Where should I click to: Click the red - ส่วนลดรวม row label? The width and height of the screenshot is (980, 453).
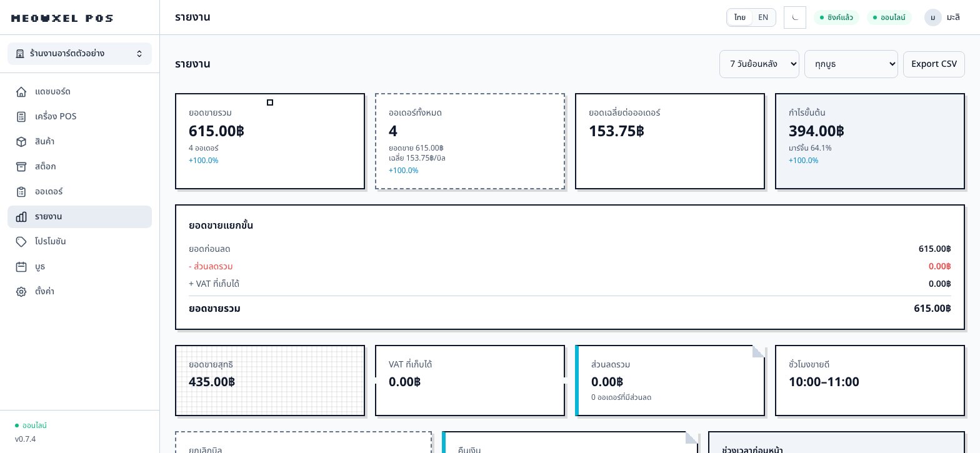coord(211,266)
